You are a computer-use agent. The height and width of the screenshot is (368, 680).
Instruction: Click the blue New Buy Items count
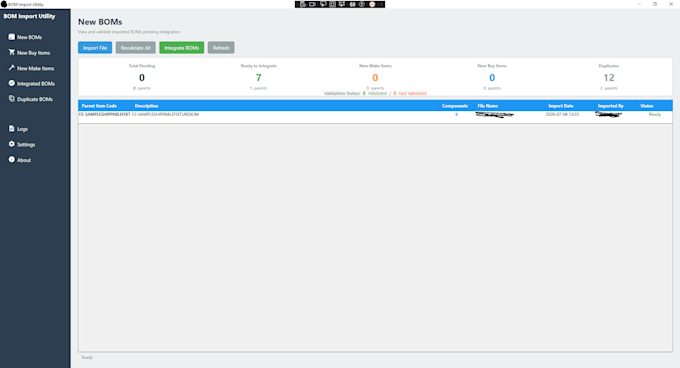(x=492, y=78)
